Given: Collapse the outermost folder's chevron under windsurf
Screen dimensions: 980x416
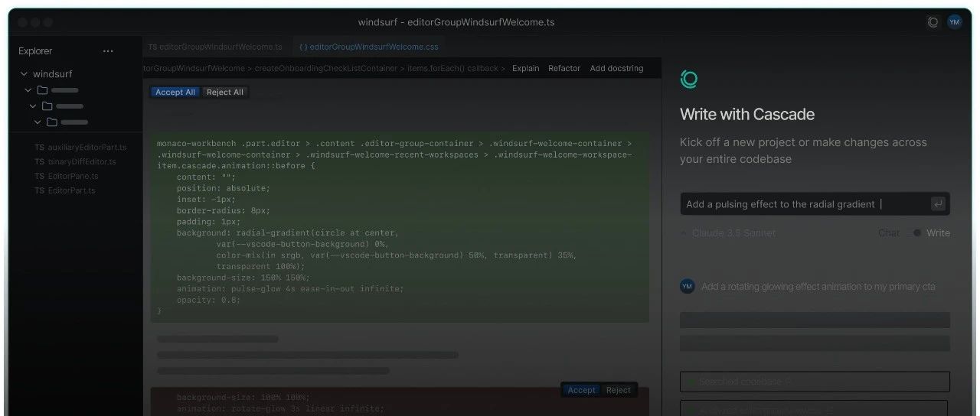Looking at the screenshot, I should click(x=28, y=90).
